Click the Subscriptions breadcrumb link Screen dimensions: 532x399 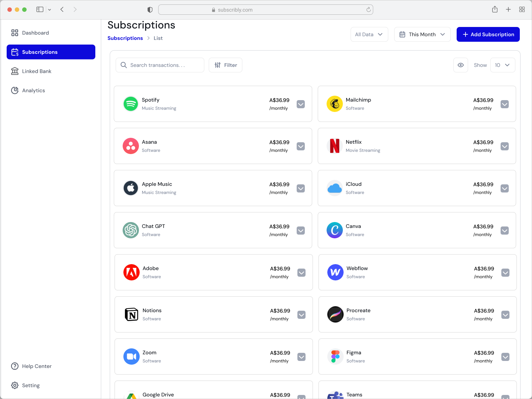(x=125, y=38)
